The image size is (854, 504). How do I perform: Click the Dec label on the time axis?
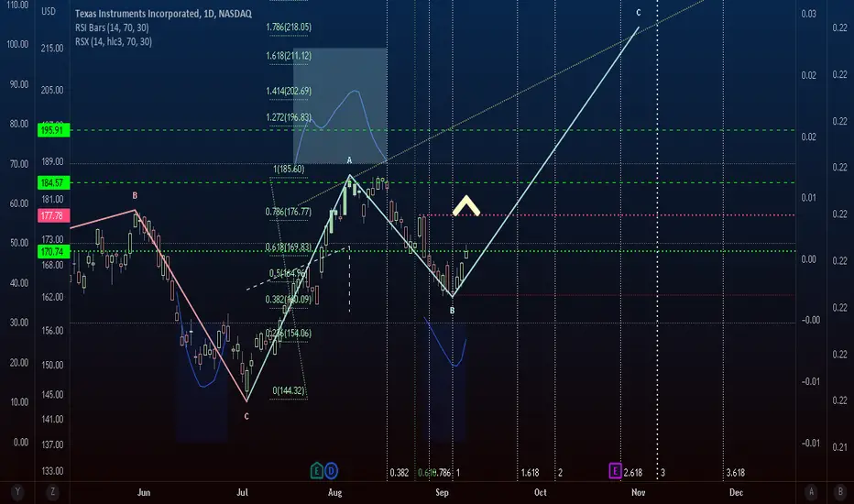coord(736,493)
